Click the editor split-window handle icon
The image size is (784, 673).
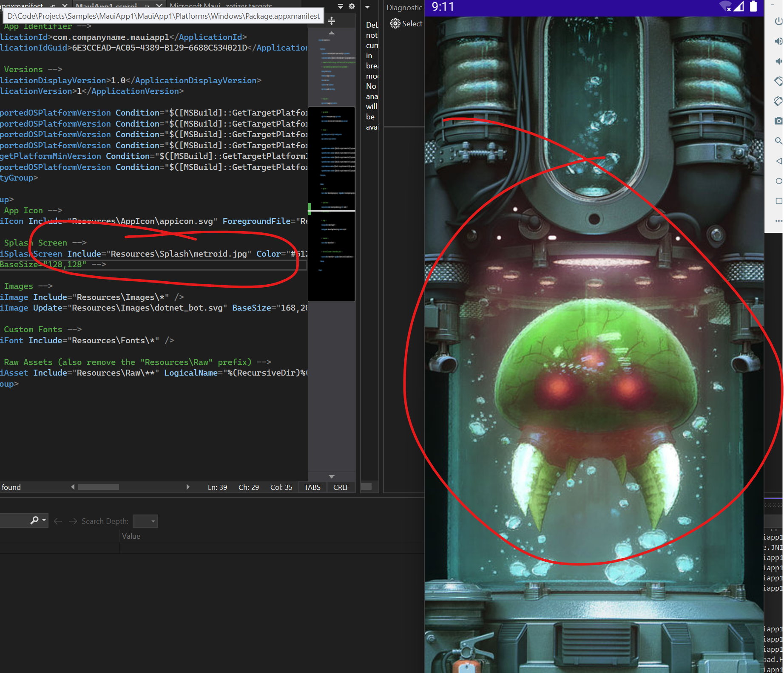(x=332, y=20)
